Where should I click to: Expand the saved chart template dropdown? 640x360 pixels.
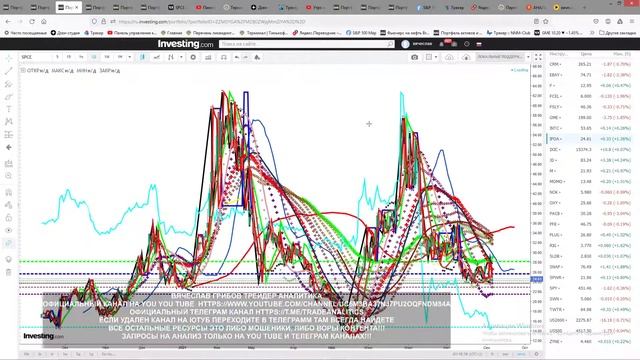point(528,57)
